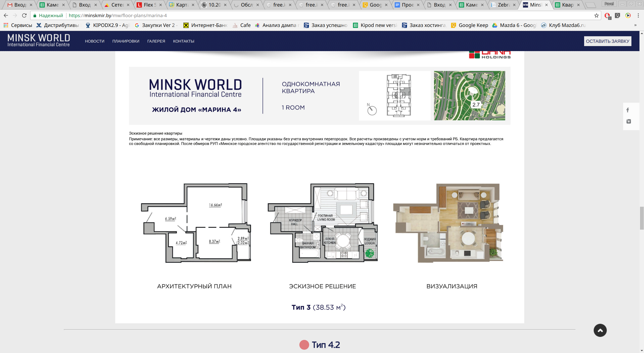This screenshot has width=644, height=353.
Task: Open the 3D visualization image
Action: (x=448, y=223)
